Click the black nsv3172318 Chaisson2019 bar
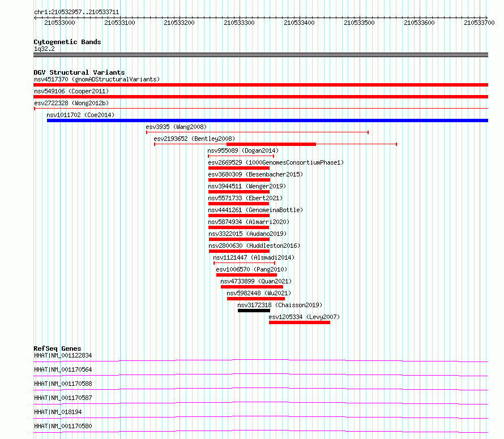Image resolution: width=504 pixels, height=439 pixels. click(x=254, y=311)
